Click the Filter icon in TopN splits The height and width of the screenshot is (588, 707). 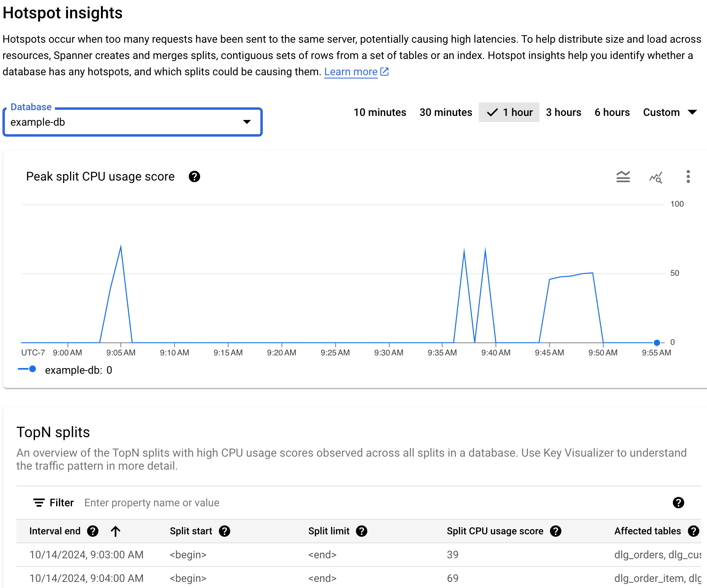[39, 503]
